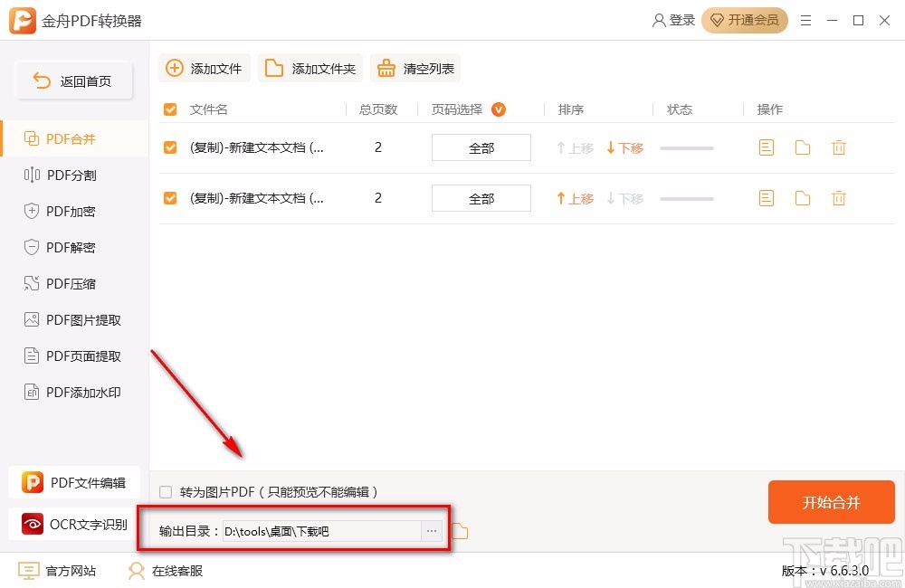Enable 转为图片PDF option
905x588 pixels.
(165, 491)
